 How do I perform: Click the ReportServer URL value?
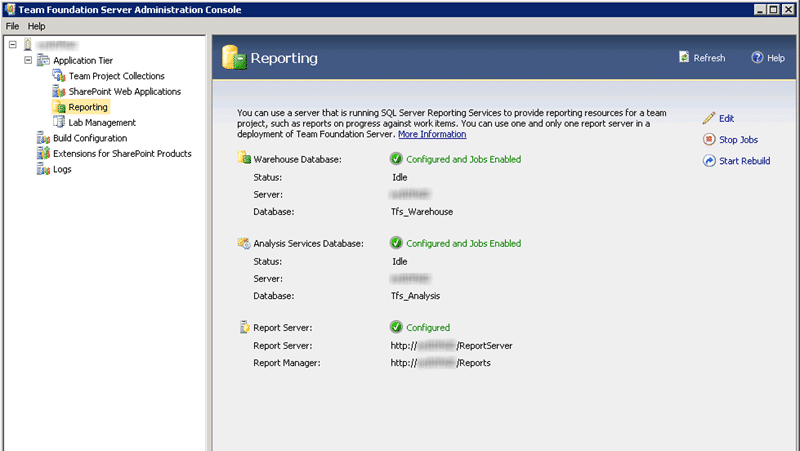[452, 345]
